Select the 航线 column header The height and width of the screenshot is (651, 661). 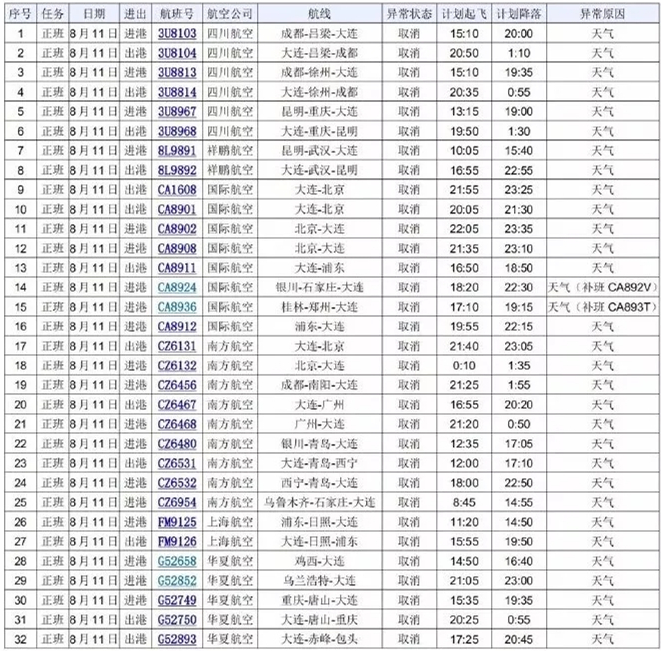click(x=320, y=14)
